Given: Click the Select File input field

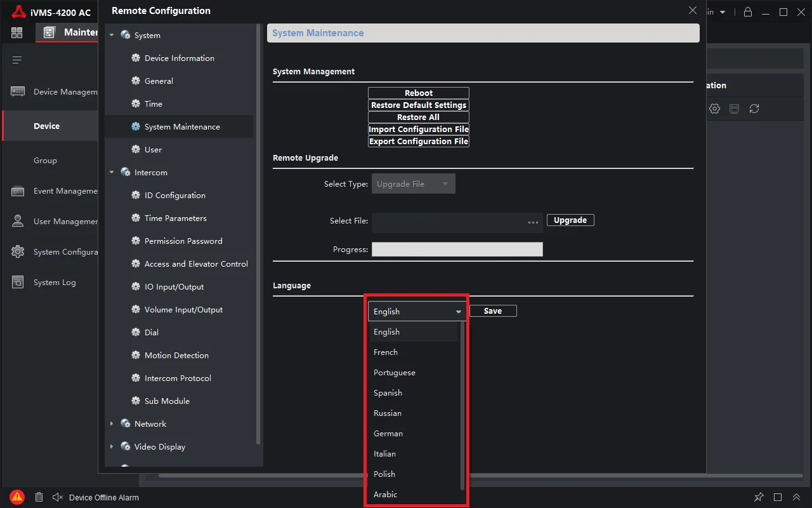Looking at the screenshot, I should coord(457,222).
